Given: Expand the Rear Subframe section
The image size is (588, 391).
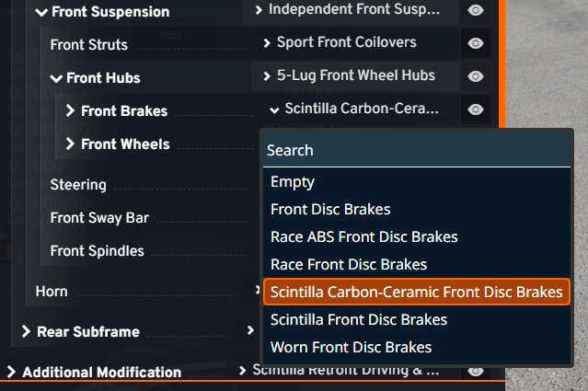Looking at the screenshot, I should (x=26, y=332).
